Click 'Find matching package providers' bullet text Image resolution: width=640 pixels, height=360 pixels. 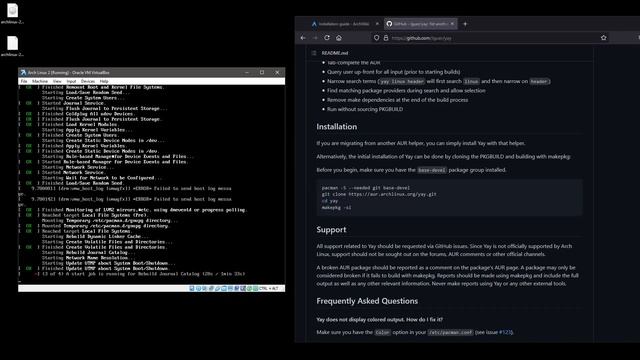coord(406,90)
